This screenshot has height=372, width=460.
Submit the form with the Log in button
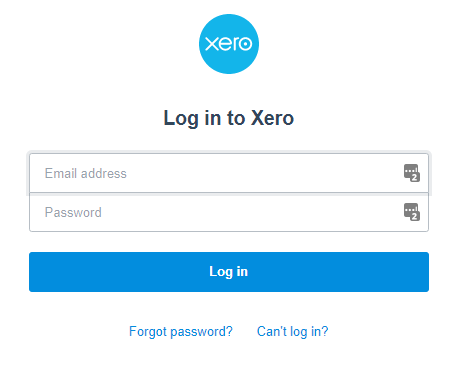click(229, 272)
